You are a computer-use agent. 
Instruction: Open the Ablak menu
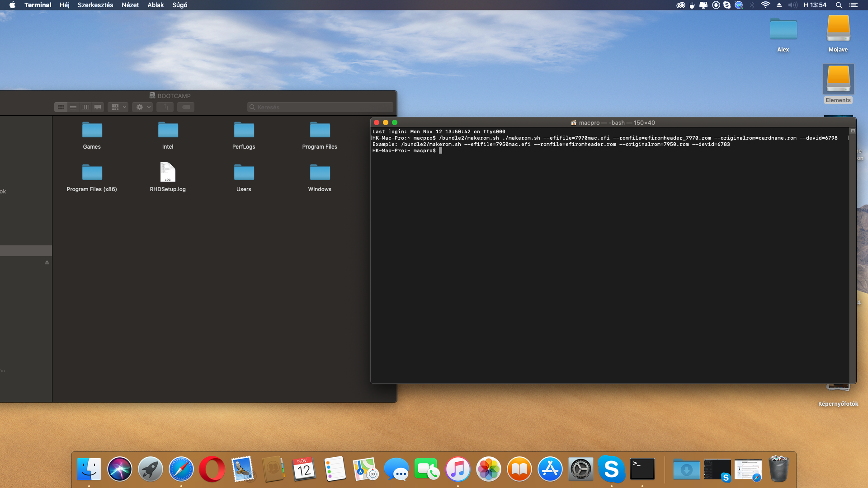pyautogui.click(x=156, y=5)
